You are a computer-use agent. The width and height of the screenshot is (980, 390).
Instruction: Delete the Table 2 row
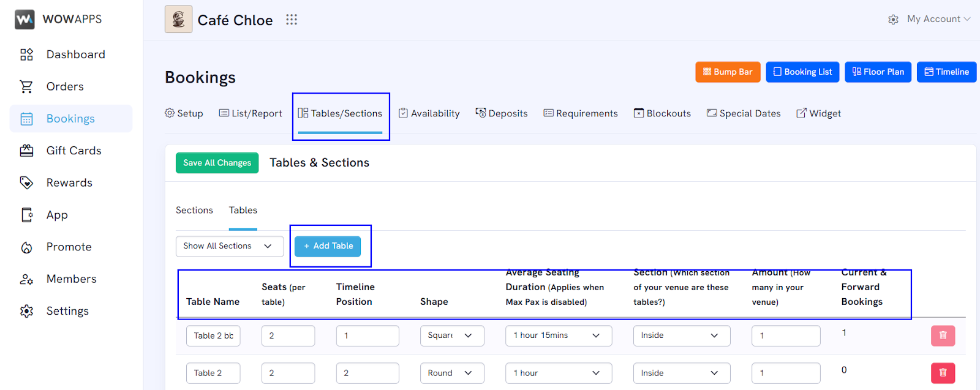click(x=943, y=373)
